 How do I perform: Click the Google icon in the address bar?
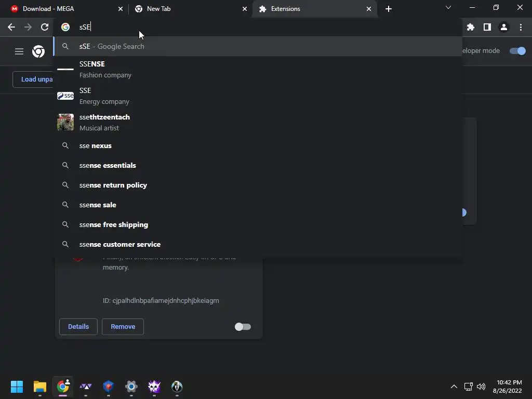point(65,27)
